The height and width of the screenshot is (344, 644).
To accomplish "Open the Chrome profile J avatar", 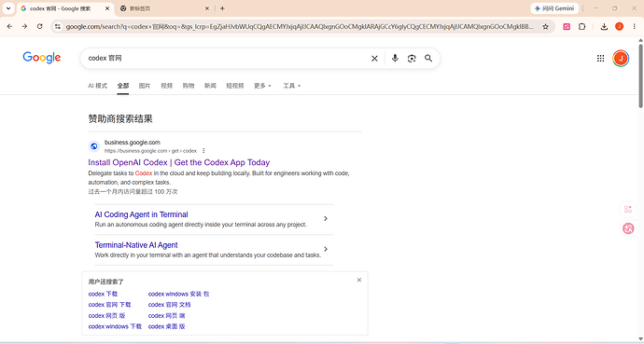I will [x=620, y=26].
